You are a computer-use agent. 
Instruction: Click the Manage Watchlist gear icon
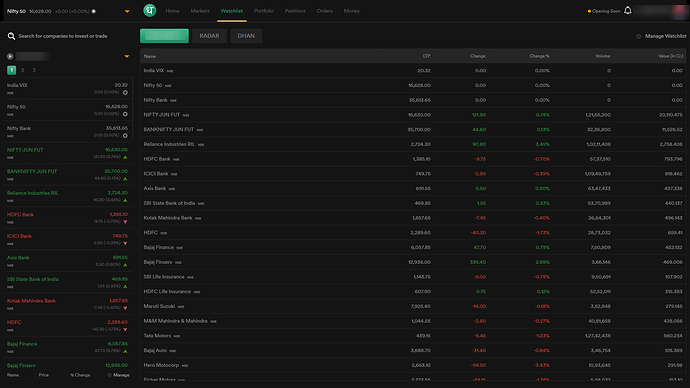click(x=639, y=36)
